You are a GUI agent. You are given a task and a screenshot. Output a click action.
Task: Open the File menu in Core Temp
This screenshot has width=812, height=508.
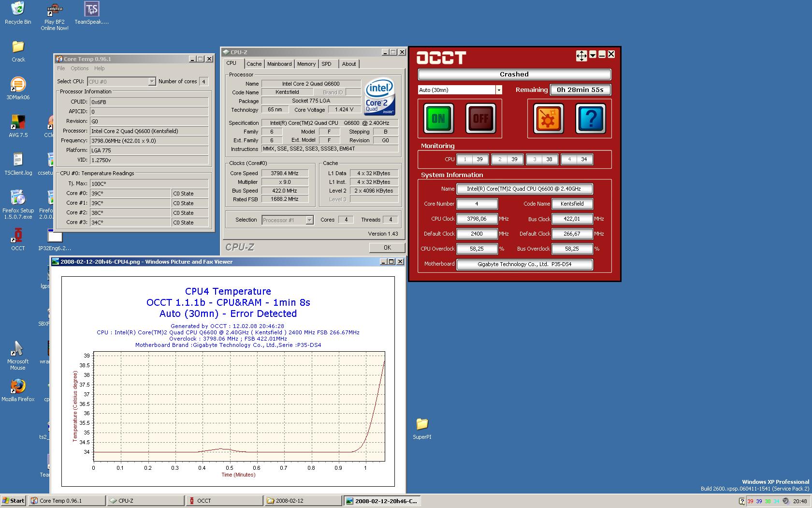click(61, 69)
